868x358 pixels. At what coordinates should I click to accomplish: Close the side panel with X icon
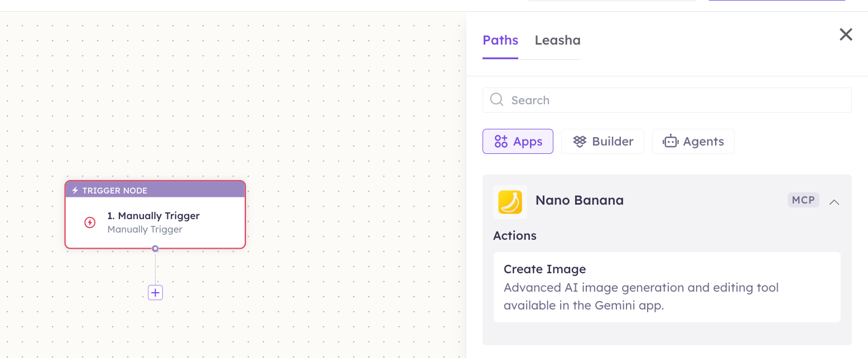coord(846,35)
